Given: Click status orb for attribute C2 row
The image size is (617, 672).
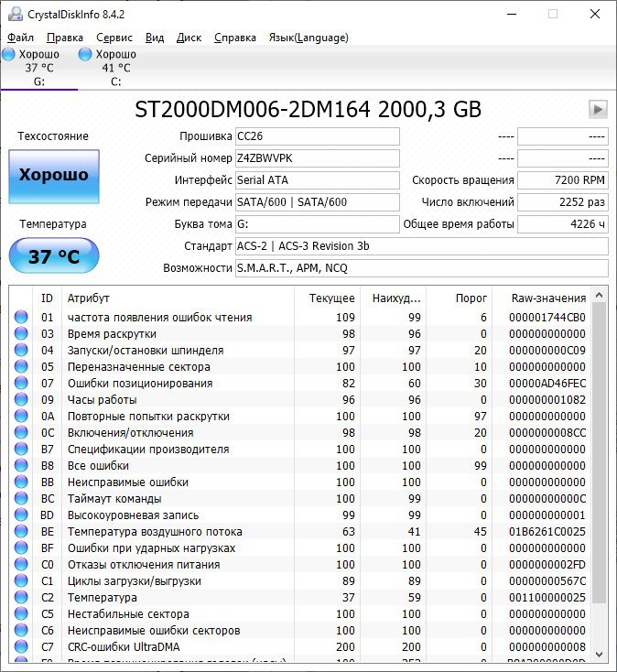Looking at the screenshot, I should click(x=21, y=598).
